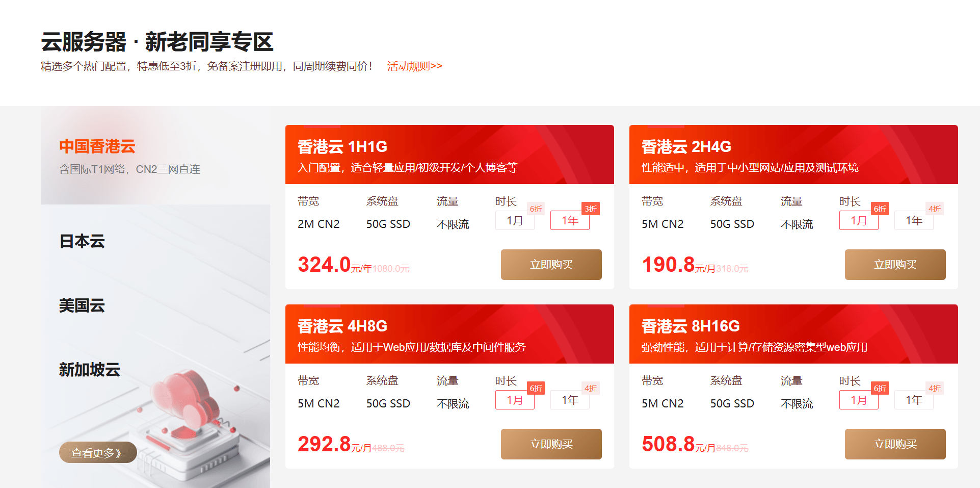
Task: Buy the 香港云 2H4G plan now
Action: pyautogui.click(x=895, y=265)
